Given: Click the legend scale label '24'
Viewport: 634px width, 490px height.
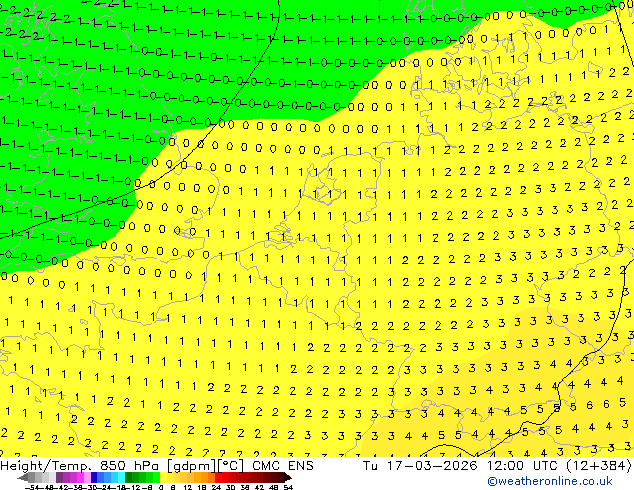Looking at the screenshot, I should (216, 487).
